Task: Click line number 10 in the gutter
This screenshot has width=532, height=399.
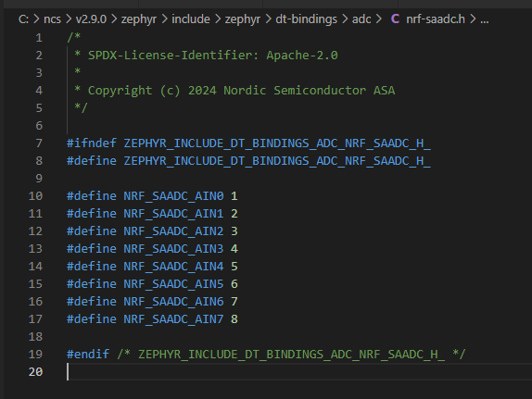Action: click(35, 196)
